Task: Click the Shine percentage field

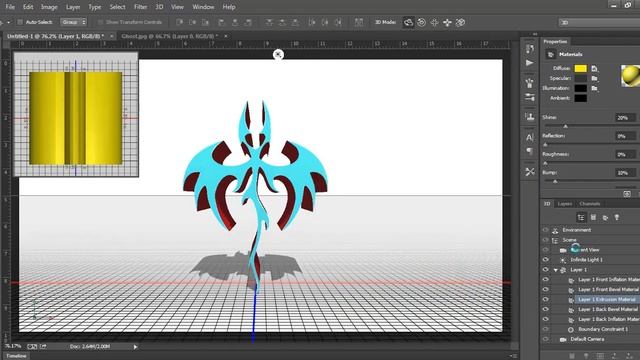Action: pos(625,118)
